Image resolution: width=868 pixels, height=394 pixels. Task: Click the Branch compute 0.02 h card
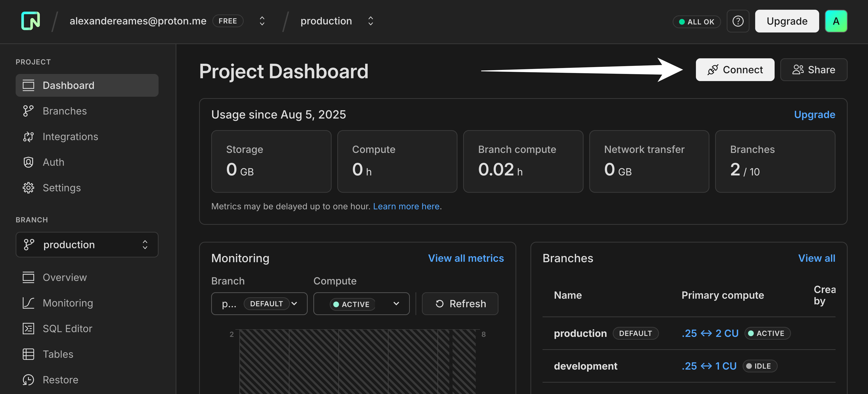pyautogui.click(x=523, y=161)
